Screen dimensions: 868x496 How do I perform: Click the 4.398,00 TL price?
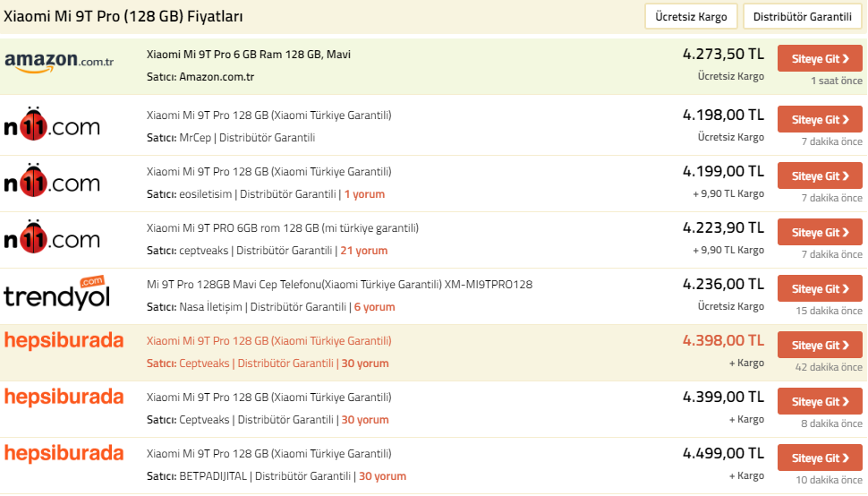click(723, 341)
